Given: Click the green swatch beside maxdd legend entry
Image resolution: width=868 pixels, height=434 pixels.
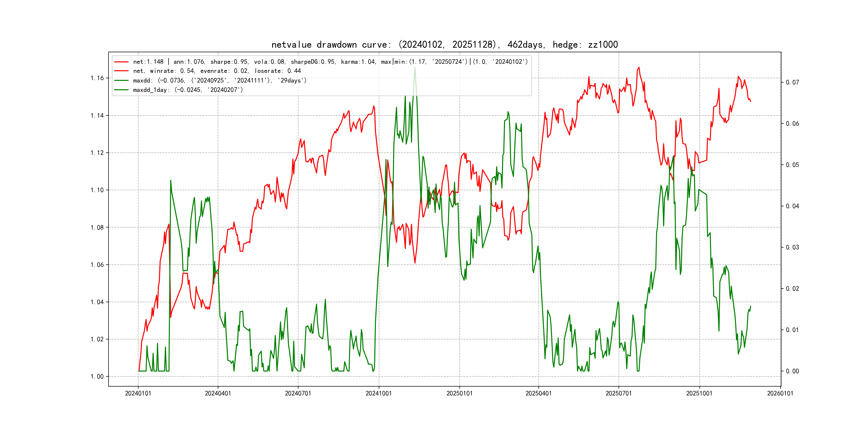Looking at the screenshot, I should pos(121,81).
